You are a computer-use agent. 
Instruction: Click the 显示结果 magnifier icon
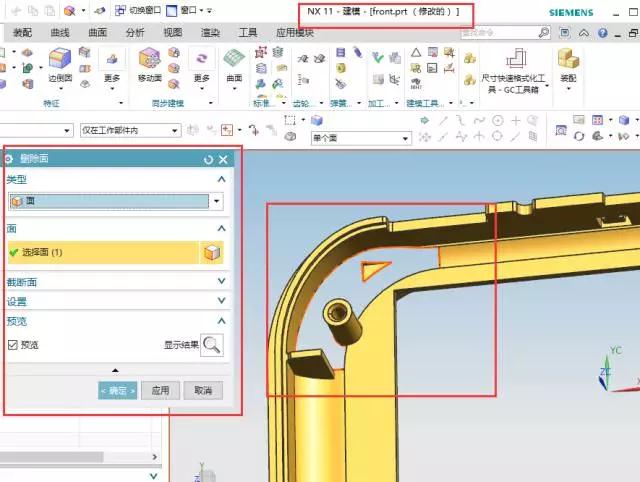(211, 345)
